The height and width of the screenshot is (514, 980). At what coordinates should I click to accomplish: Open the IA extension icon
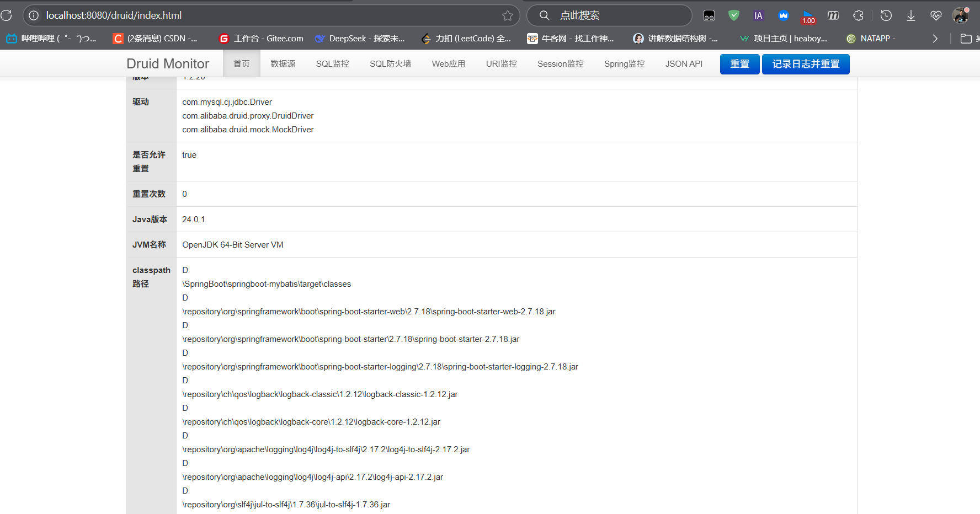(x=759, y=15)
